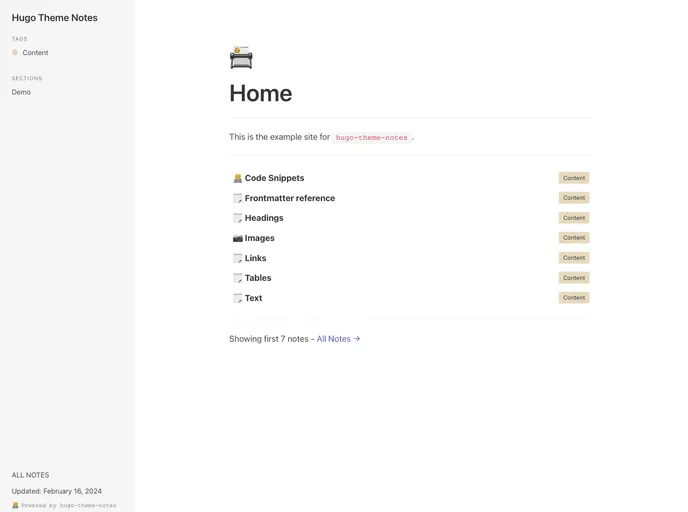Select the Content tag in sidebar
Screen dimensions: 688x512
tap(35, 53)
